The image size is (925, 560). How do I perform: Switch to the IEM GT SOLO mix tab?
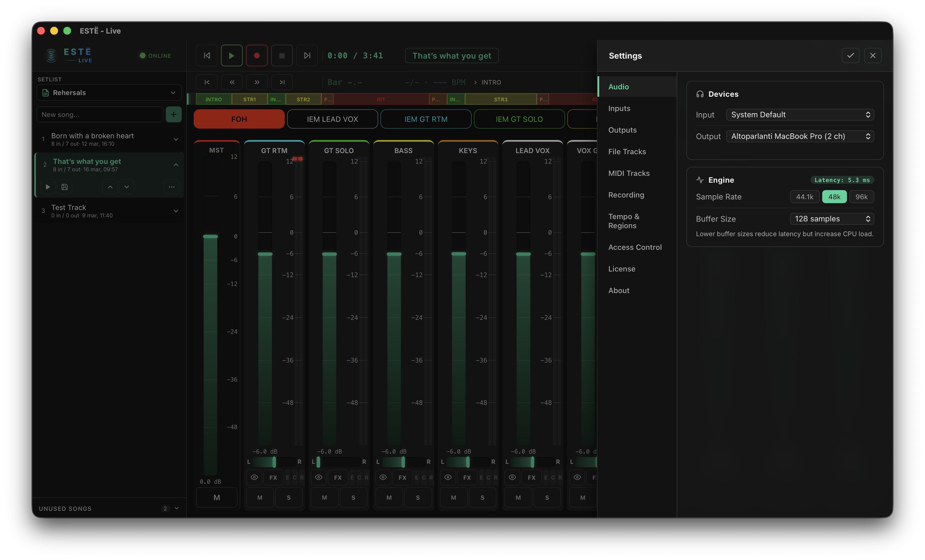pos(519,119)
